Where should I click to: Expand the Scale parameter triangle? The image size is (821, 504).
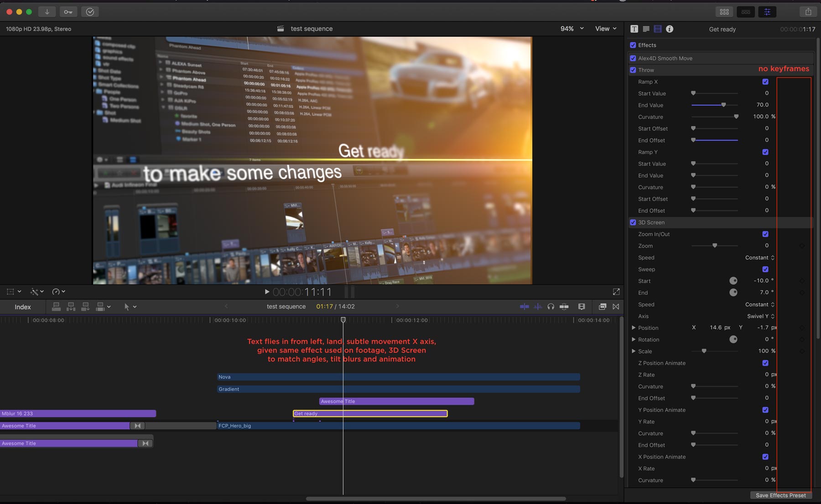click(634, 351)
